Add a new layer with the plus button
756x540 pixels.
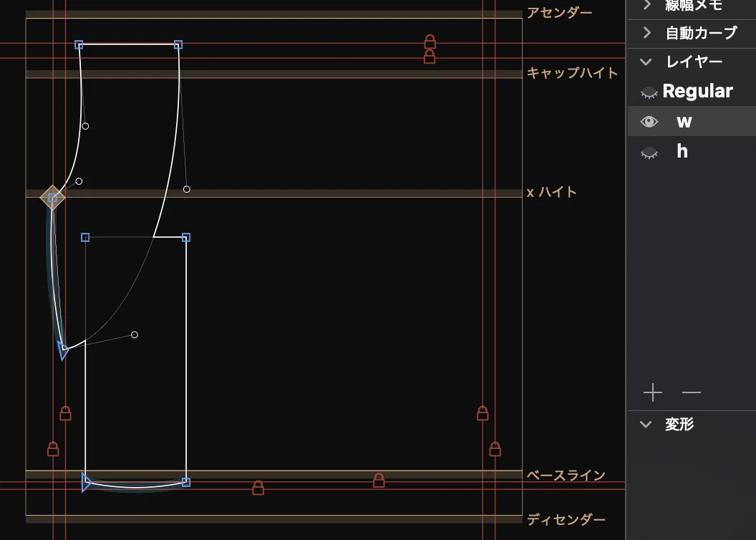(653, 392)
